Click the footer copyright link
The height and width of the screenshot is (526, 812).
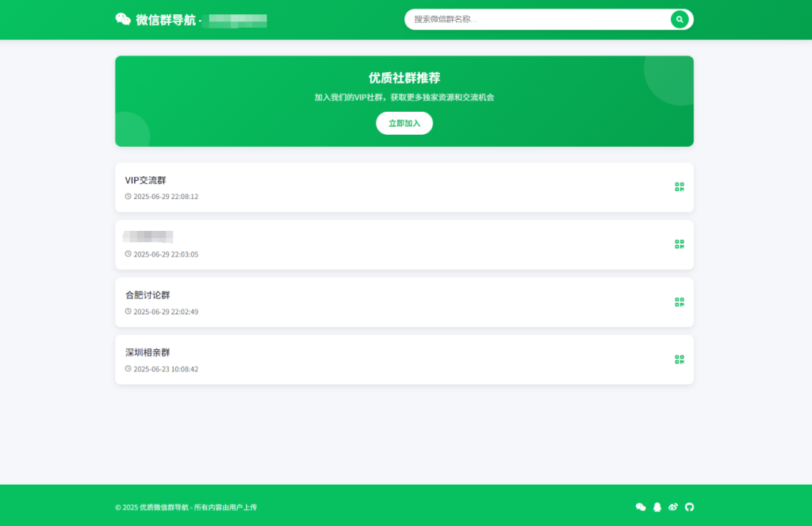pos(187,506)
